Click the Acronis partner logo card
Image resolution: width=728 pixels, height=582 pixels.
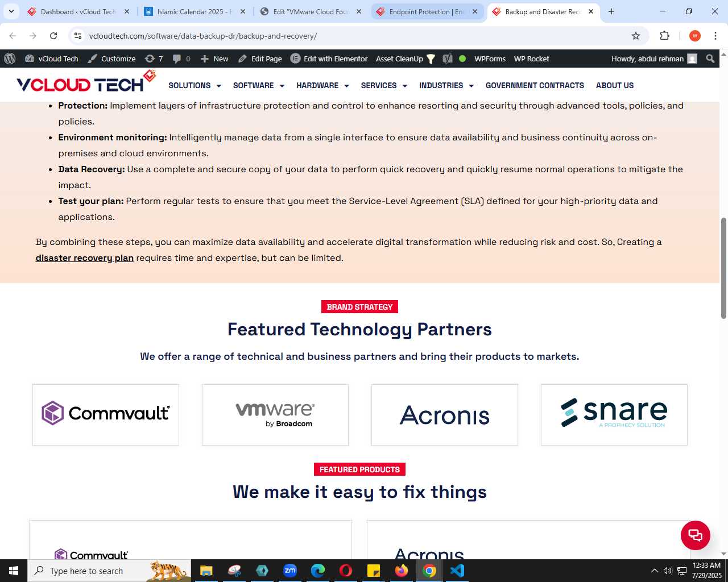coord(445,415)
